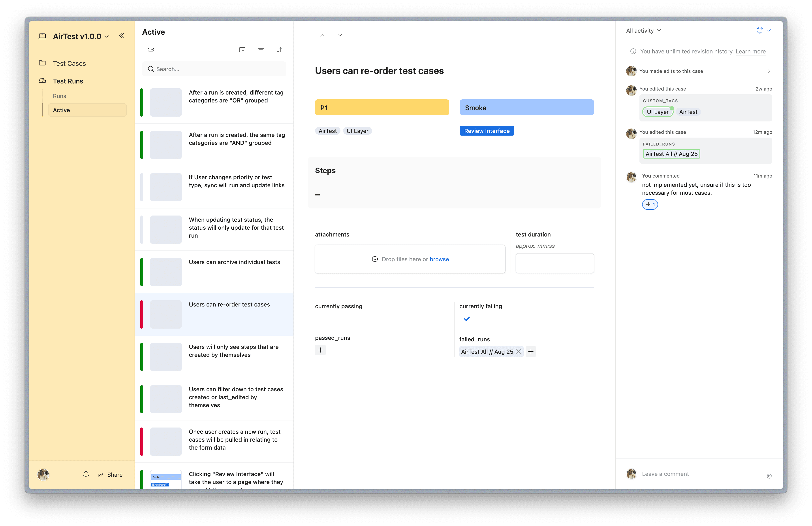Click the yellow P1 priority field
Image resolution: width=812 pixels, height=526 pixels.
pos(382,108)
